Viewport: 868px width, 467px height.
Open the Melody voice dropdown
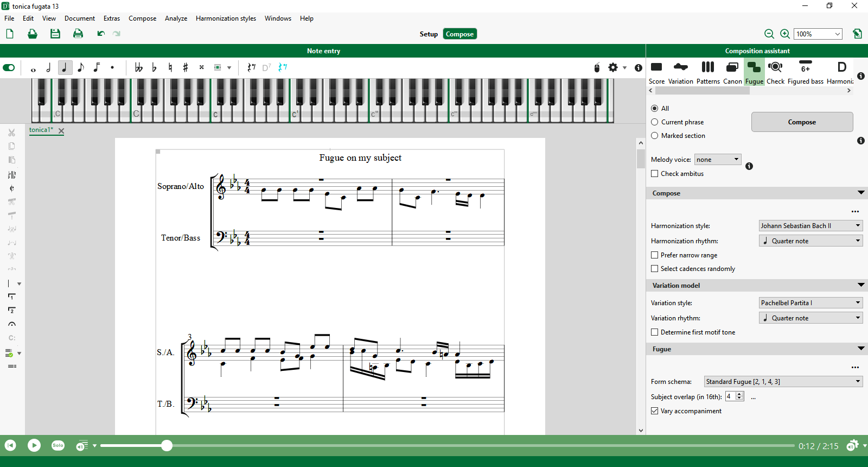click(718, 160)
